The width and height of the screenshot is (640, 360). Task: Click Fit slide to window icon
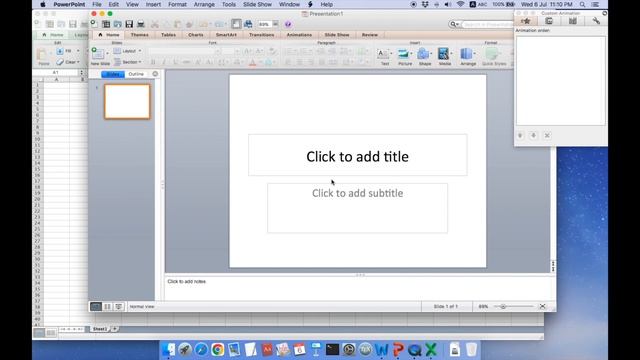coord(542,307)
